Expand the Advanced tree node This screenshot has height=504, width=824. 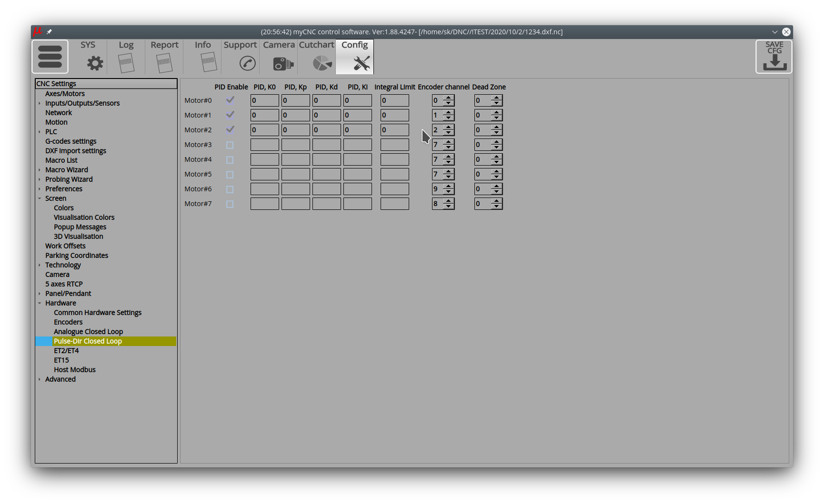coord(40,379)
